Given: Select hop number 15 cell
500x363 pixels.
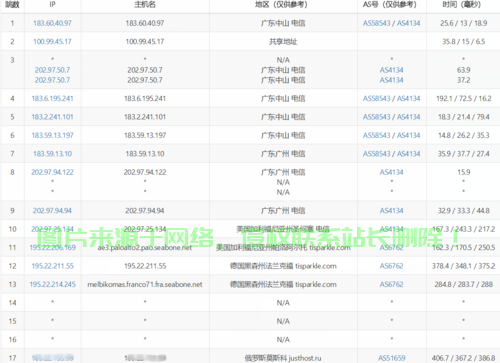Looking at the screenshot, I should (12, 321).
